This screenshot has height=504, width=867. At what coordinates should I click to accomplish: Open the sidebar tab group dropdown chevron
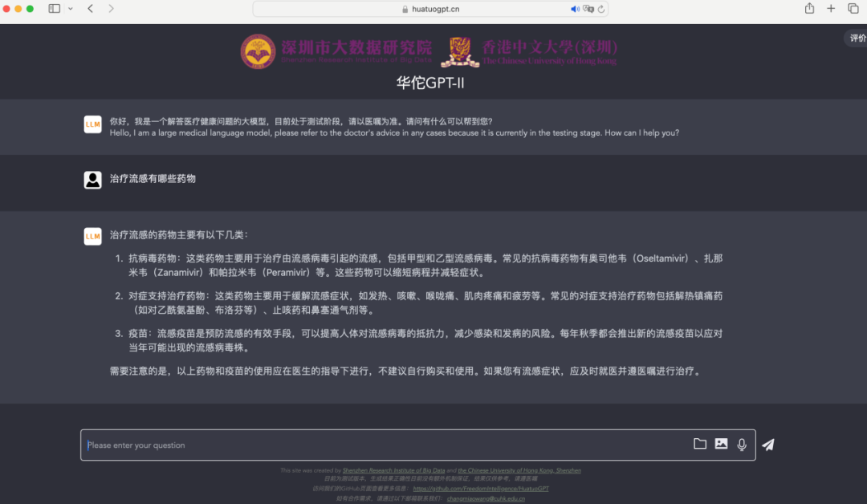pos(70,9)
